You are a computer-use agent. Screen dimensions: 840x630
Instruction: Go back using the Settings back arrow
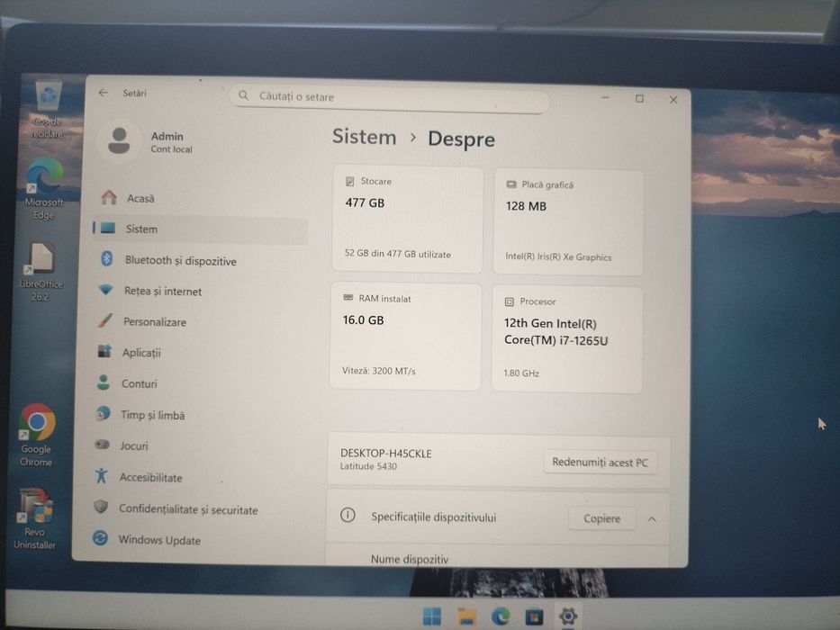(x=104, y=93)
